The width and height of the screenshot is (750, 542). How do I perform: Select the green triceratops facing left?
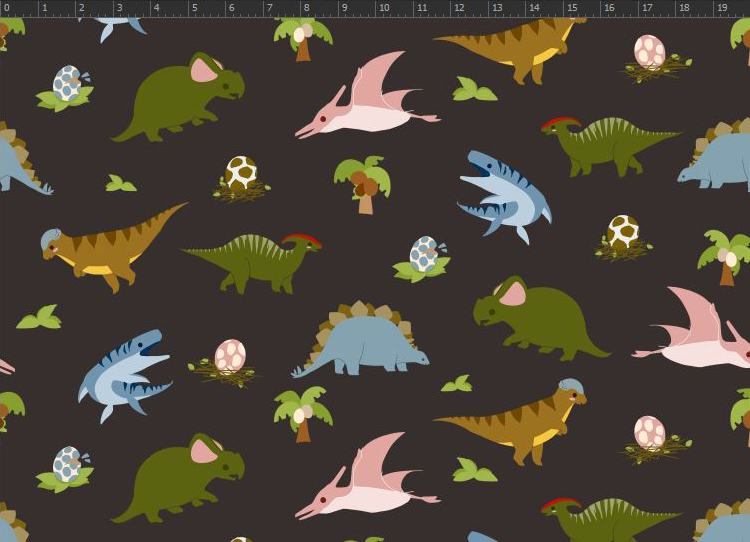pyautogui.click(x=542, y=319)
